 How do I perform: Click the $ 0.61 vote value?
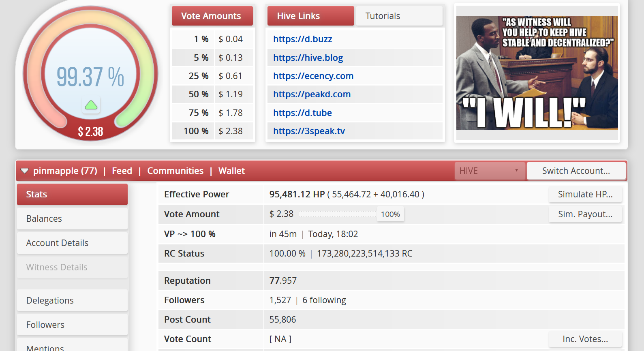click(231, 76)
